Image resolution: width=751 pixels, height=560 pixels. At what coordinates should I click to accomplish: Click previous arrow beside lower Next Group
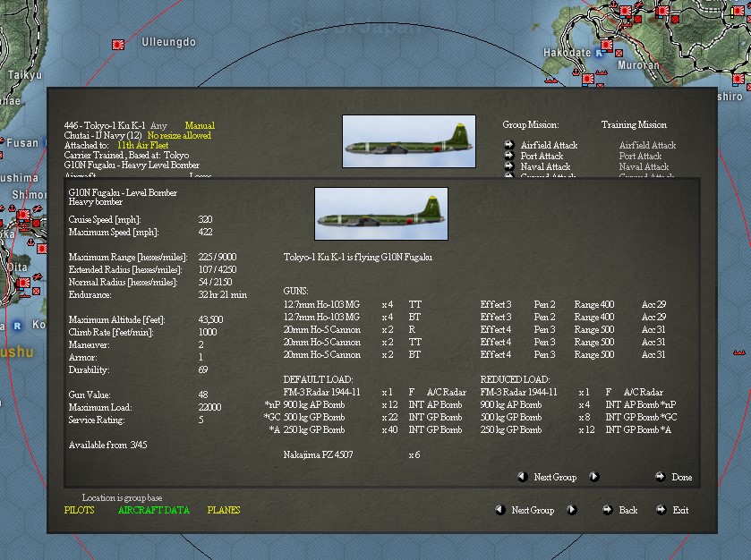tap(500, 510)
